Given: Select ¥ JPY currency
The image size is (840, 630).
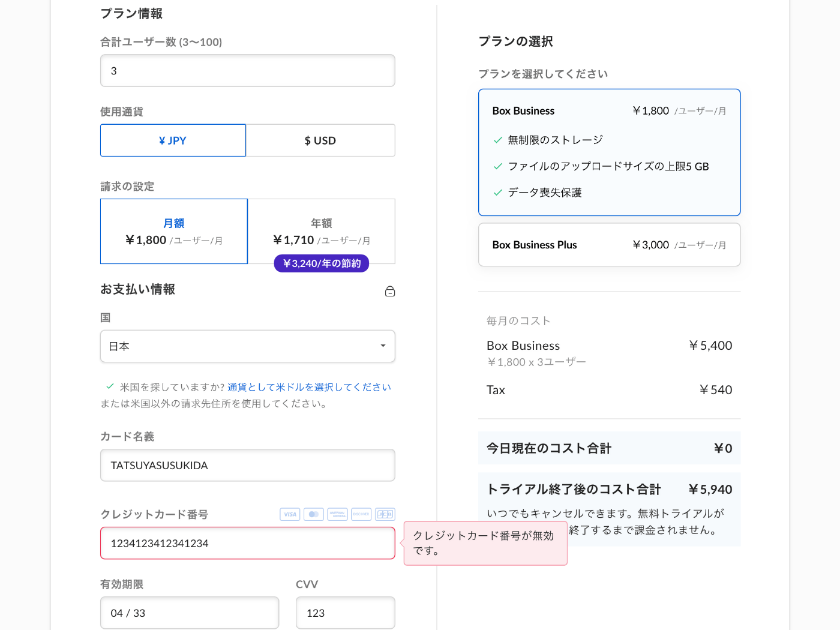Looking at the screenshot, I should pyautogui.click(x=173, y=140).
